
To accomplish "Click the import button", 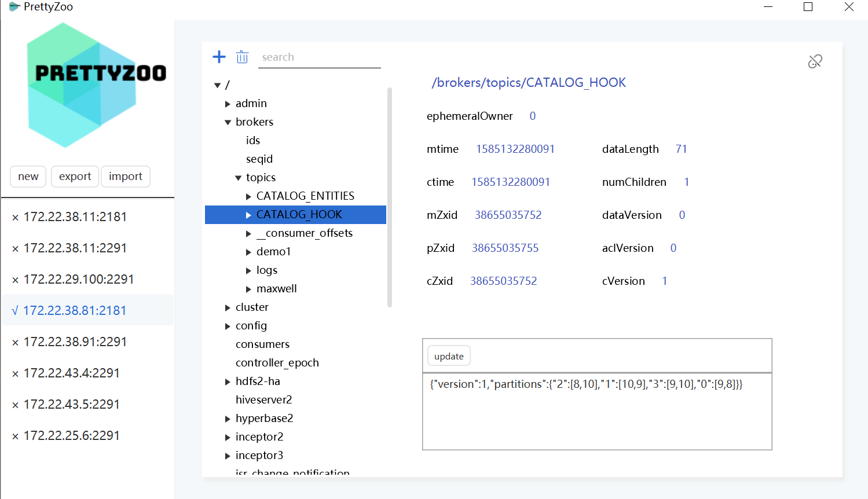I will (126, 177).
